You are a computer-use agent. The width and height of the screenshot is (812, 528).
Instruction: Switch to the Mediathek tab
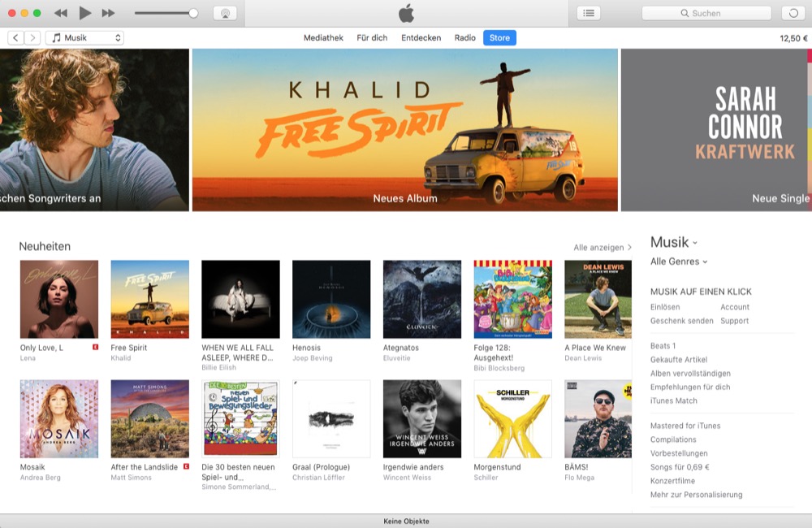(x=324, y=37)
